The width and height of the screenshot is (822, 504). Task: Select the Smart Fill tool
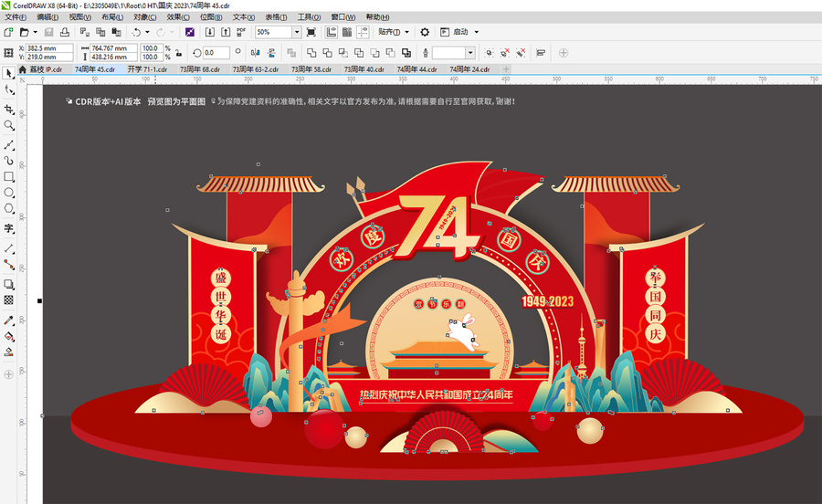[8, 352]
